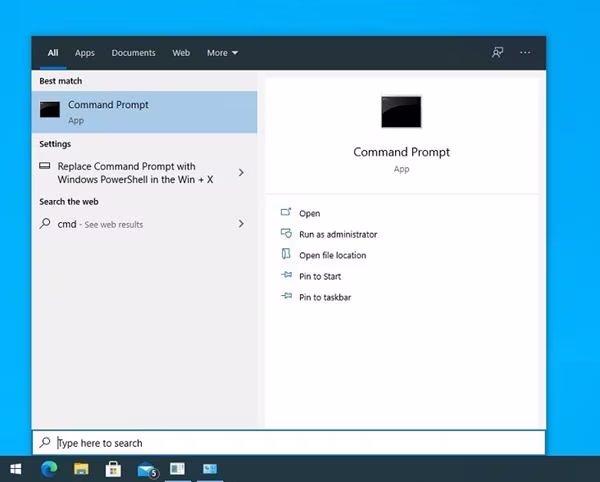Switch to the All tab
Viewport: 600px width, 482px height.
coord(53,53)
